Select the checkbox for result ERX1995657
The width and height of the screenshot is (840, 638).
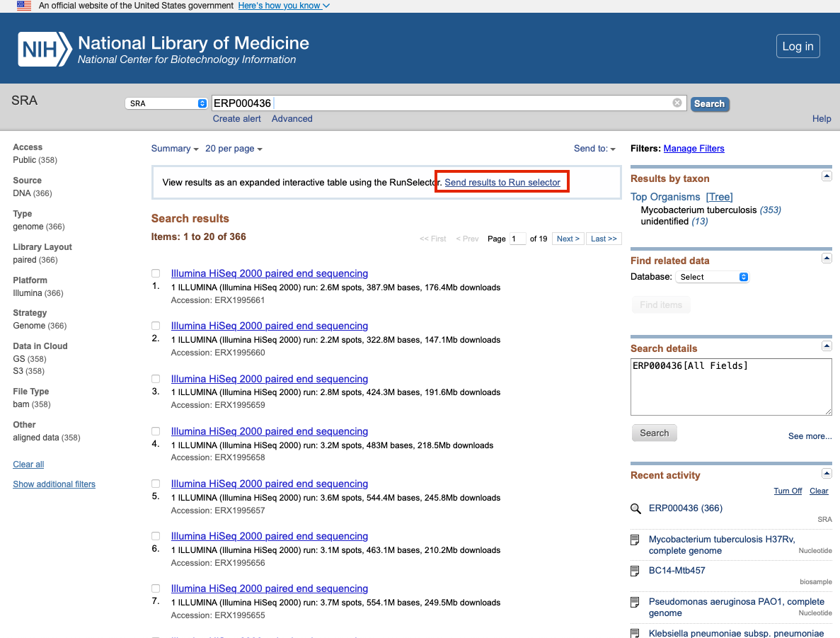pyautogui.click(x=156, y=484)
